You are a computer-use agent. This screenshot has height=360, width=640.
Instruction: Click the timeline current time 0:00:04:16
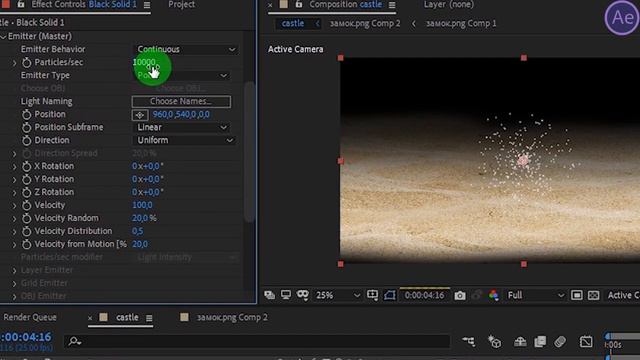26,337
